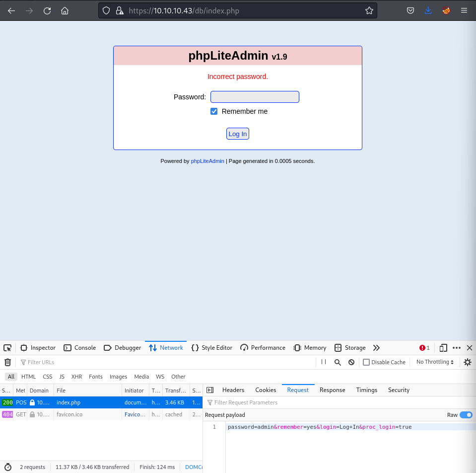The height and width of the screenshot is (473, 476).
Task: Uncheck the Remember me checkbox
Action: tap(214, 111)
